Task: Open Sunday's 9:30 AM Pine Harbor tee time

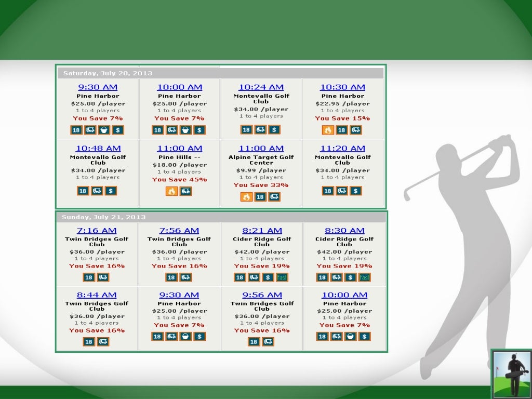Action: [179, 295]
